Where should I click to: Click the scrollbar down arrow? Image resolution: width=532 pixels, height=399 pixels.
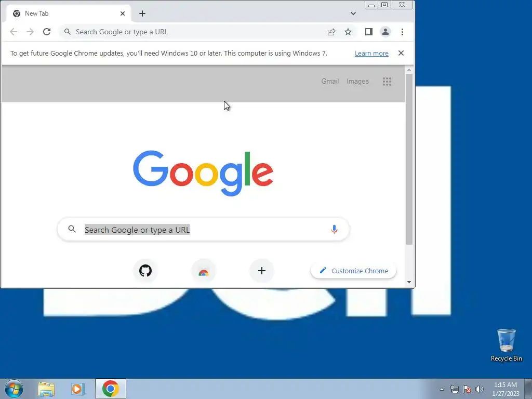(x=409, y=282)
